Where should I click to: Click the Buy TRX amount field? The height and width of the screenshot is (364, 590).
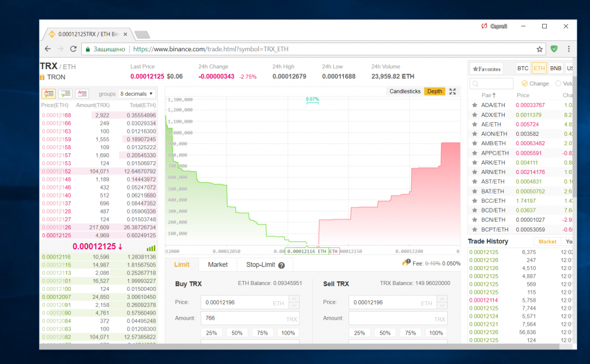tap(250, 318)
